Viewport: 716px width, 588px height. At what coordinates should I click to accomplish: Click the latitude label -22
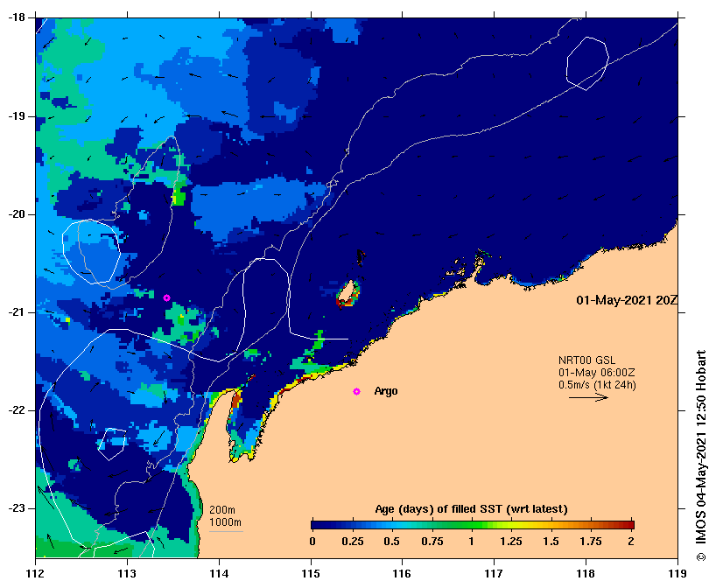(16, 410)
